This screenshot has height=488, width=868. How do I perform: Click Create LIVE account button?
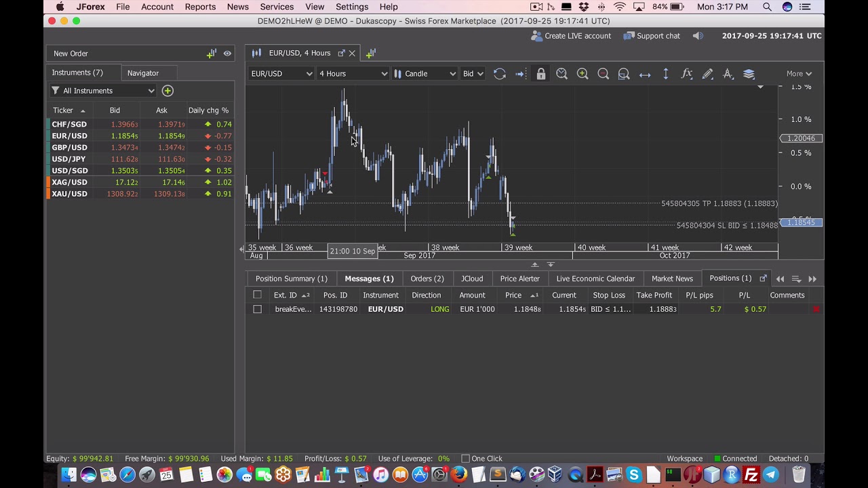(571, 36)
